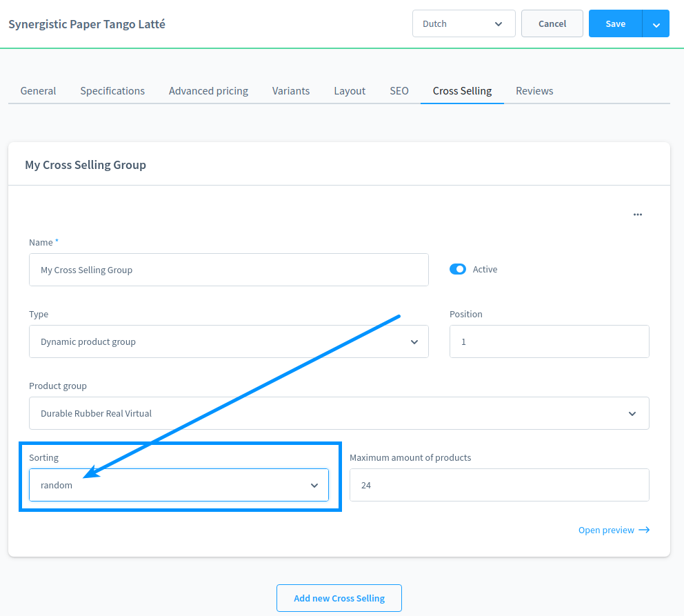Click Add new Cross Selling button
The height and width of the screenshot is (616, 684).
[339, 598]
